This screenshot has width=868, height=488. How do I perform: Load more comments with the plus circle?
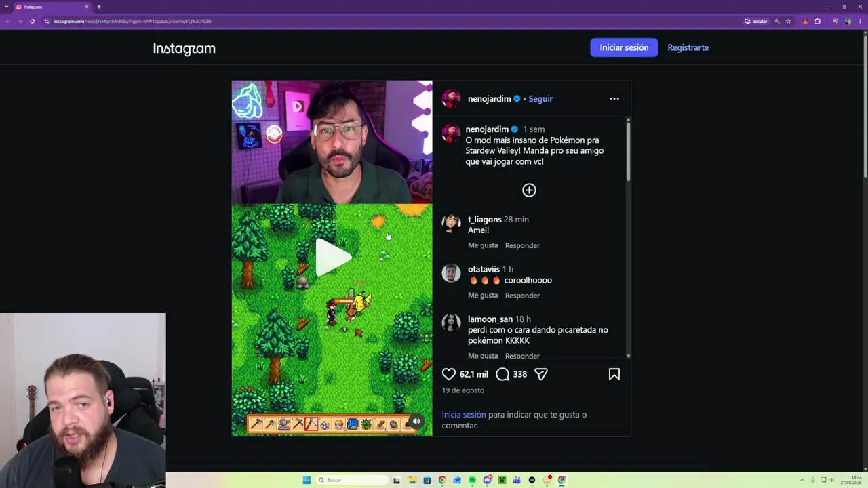click(529, 190)
